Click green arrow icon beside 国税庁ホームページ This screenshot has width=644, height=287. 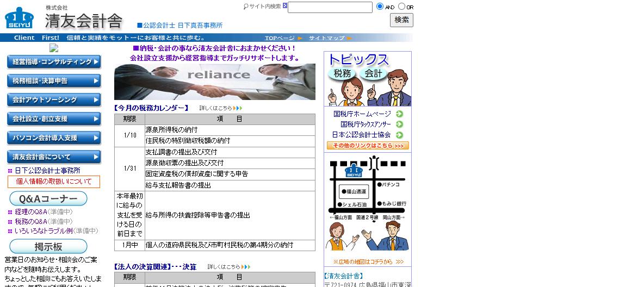coord(399,114)
